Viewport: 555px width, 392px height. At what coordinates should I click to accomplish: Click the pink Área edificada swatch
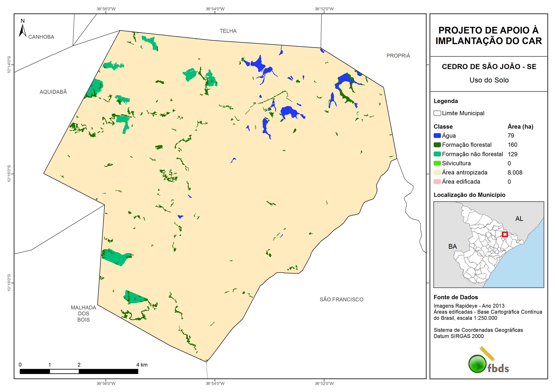437,182
